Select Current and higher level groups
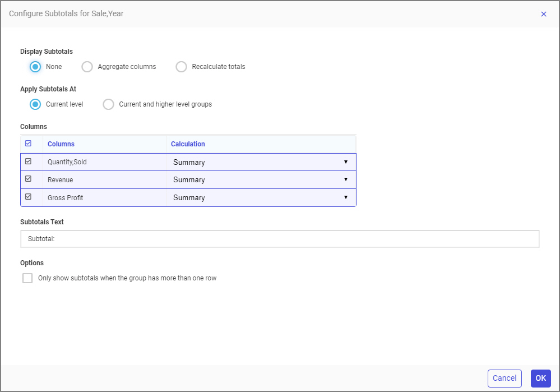 pos(108,104)
